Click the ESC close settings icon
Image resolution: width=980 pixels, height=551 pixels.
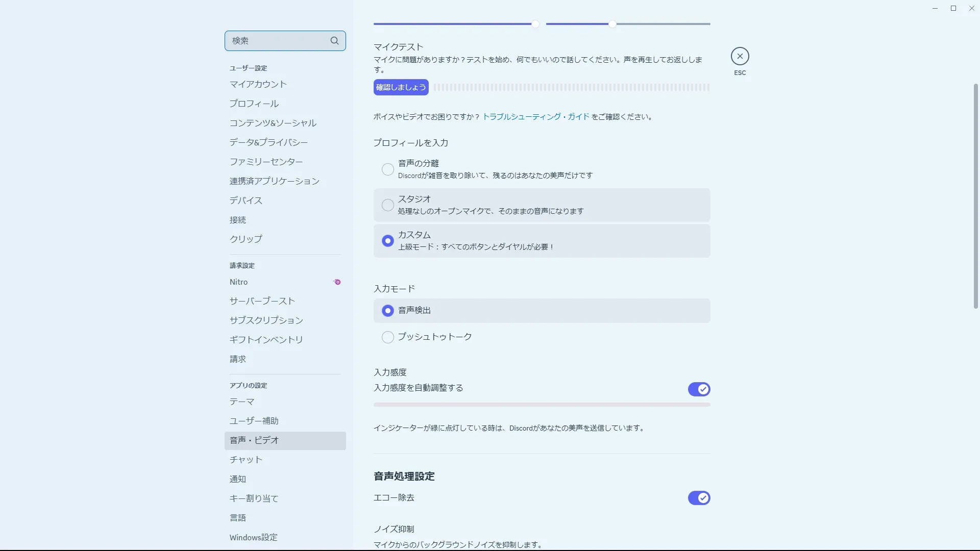tap(740, 56)
